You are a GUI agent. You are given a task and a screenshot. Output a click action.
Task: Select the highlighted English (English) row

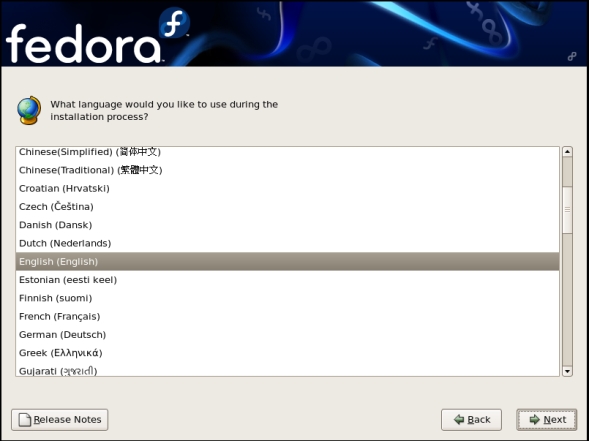coord(287,261)
